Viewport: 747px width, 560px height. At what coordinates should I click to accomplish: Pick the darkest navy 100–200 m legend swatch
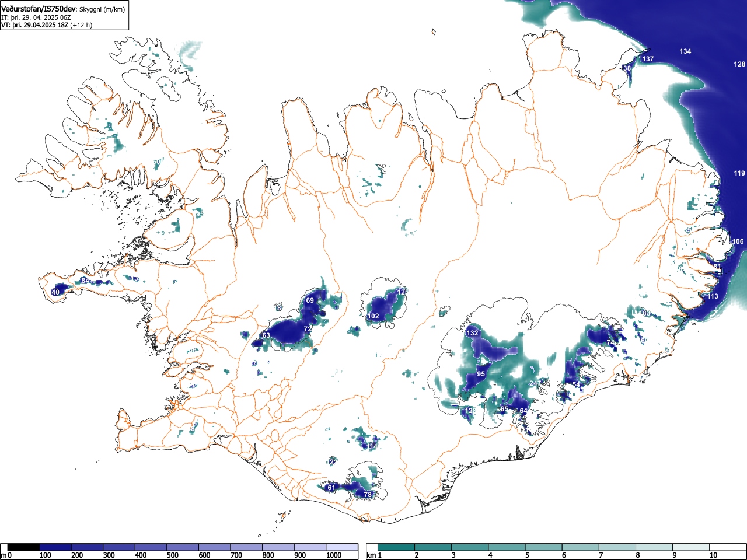pyautogui.click(x=55, y=547)
